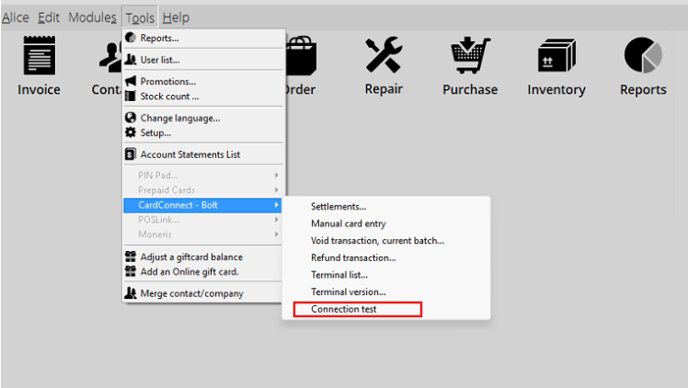Expand the Prepaid Cards submenu arrow

pyautogui.click(x=276, y=190)
